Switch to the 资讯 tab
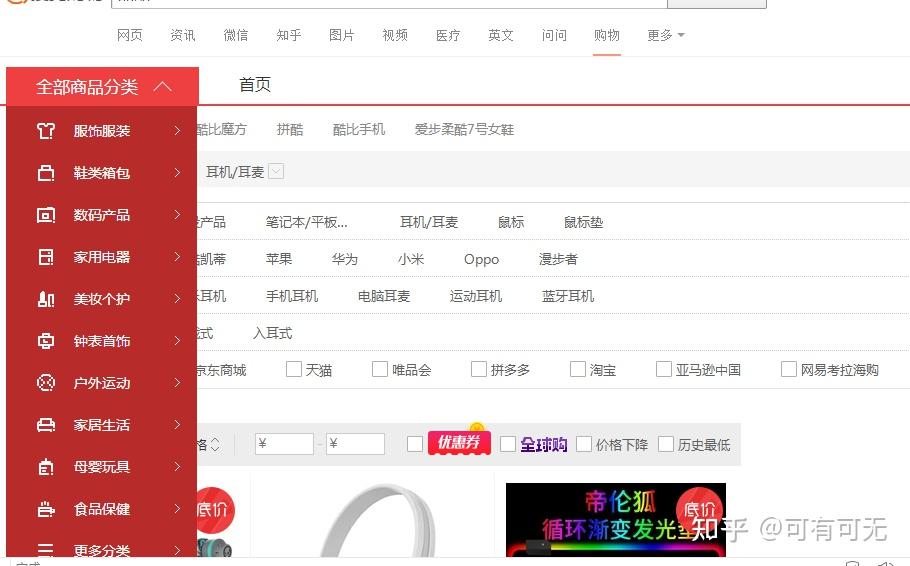The image size is (910, 566). 183,35
